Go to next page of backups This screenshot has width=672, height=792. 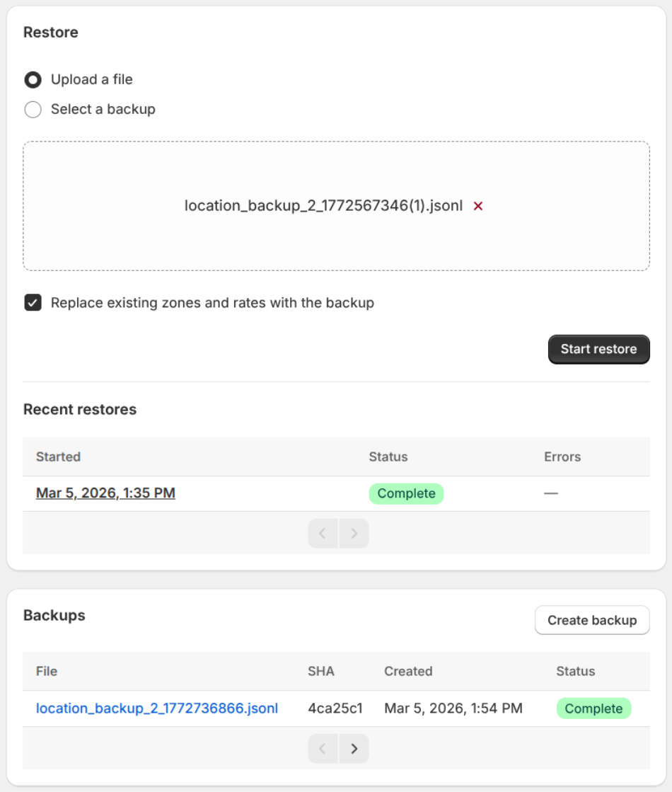pos(354,748)
